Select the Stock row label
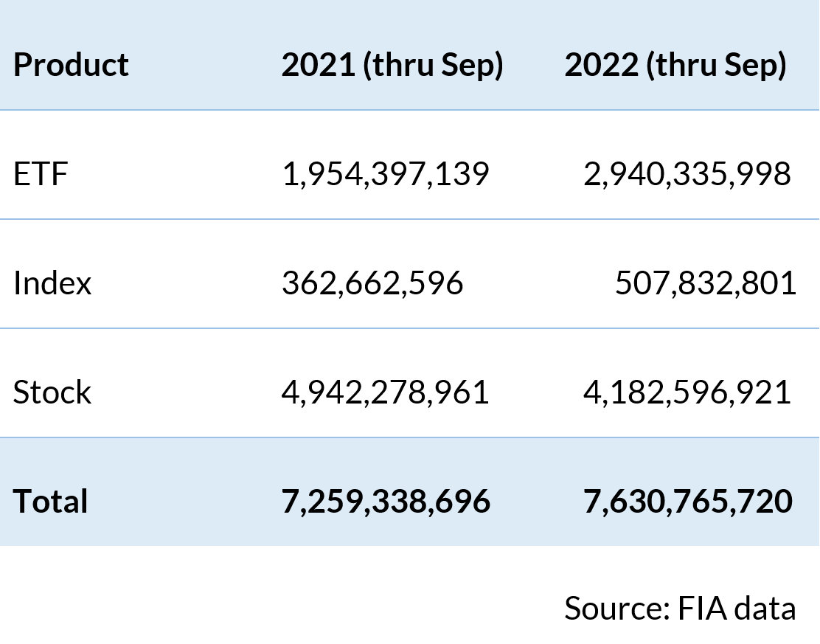 [52, 392]
